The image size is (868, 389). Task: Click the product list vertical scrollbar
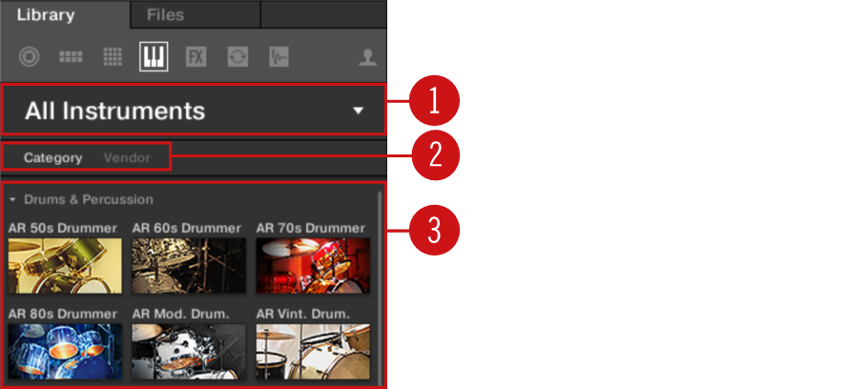pos(380,287)
